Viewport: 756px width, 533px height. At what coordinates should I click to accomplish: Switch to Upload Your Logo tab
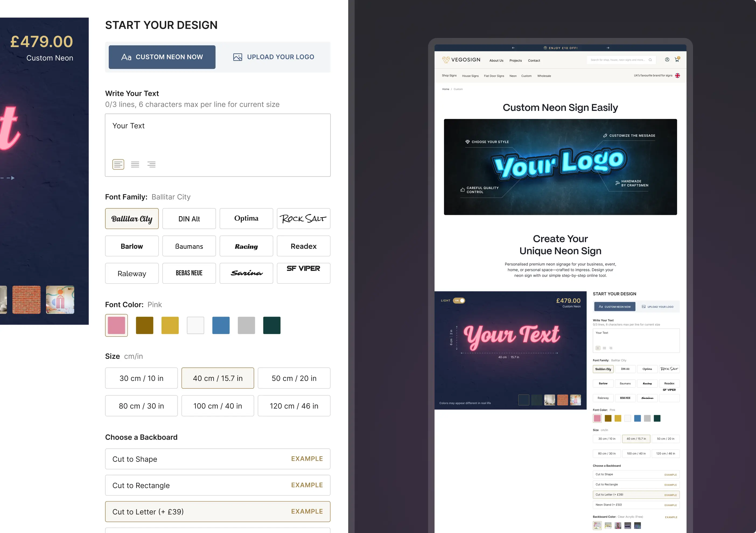coord(274,57)
